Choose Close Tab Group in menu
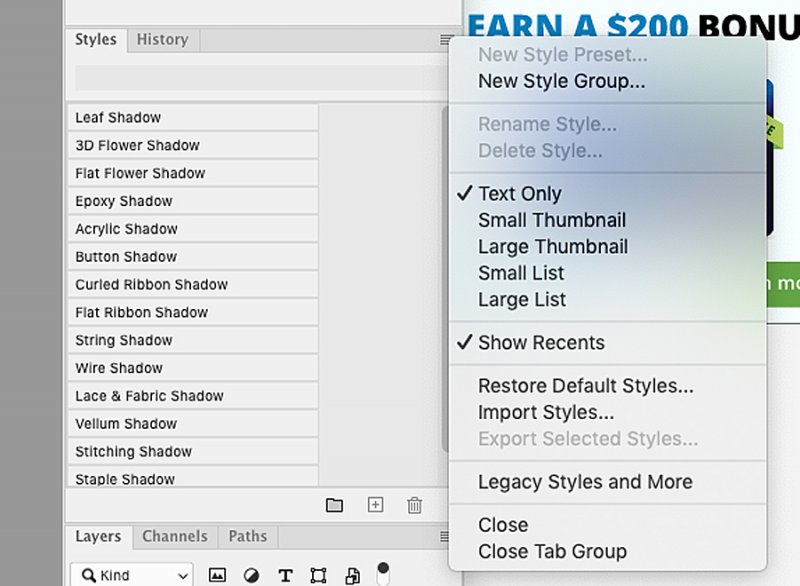The width and height of the screenshot is (800, 586). click(x=608, y=552)
